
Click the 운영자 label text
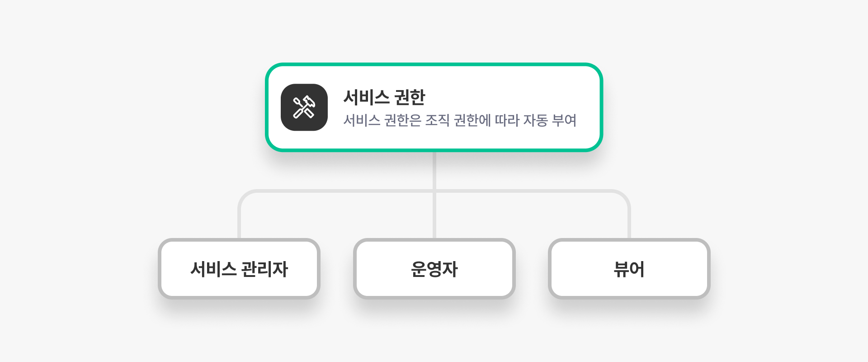point(434,269)
